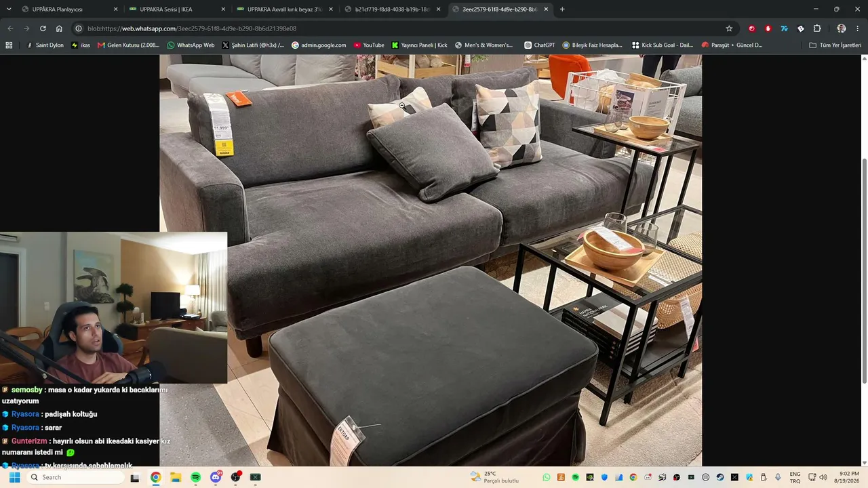Open Chrome's three-dot menu
Screen dimensions: 868x488
tap(858, 28)
